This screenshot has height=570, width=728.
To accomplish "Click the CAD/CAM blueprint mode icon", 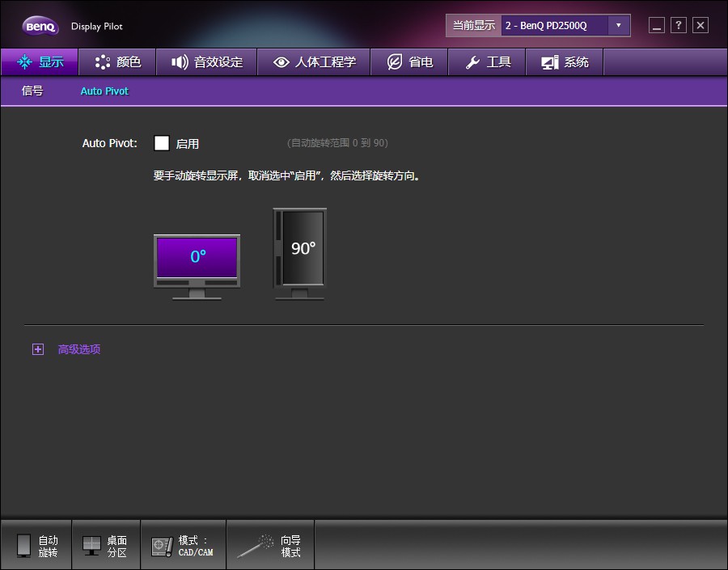I will click(163, 547).
